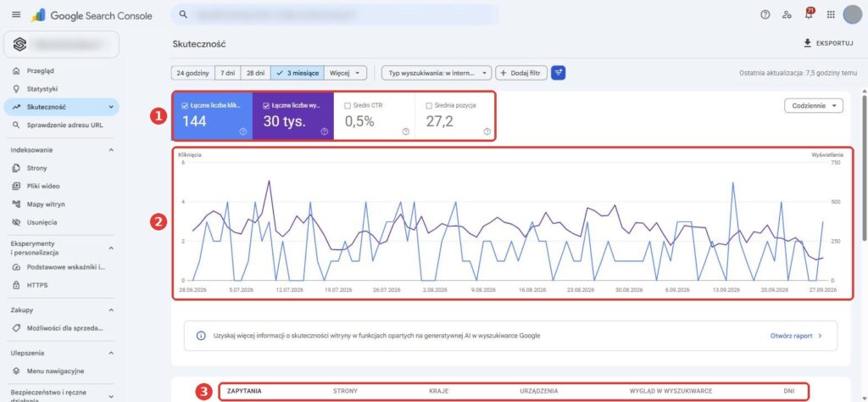The image size is (868, 402).
Task: Open help icon on the impressions card
Action: [325, 131]
